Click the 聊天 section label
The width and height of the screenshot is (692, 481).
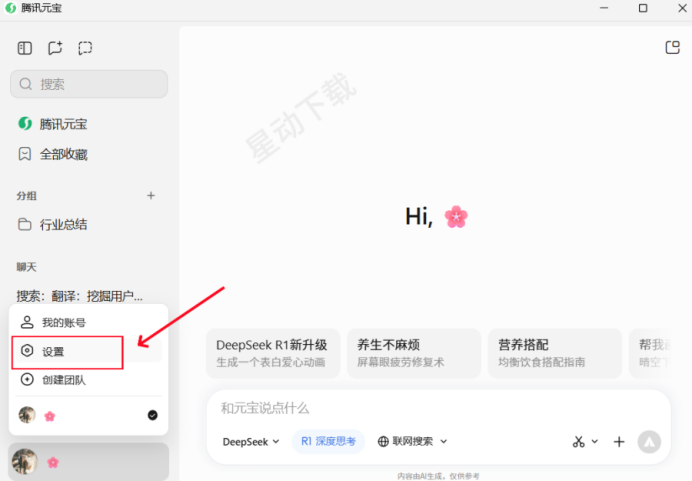(x=26, y=267)
